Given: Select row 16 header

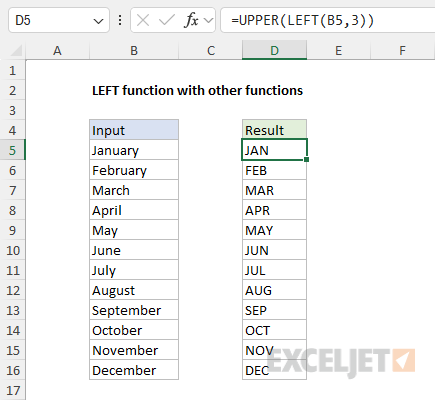Looking at the screenshot, I should click(x=13, y=370).
